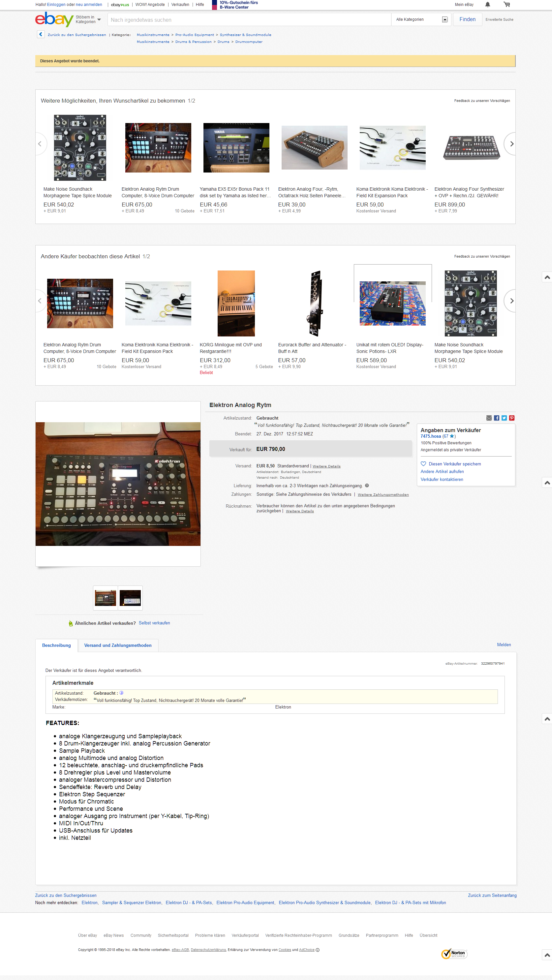Show next items in Weitere Möglichkeiten carousel
Screen dimensions: 552x980
click(x=510, y=144)
